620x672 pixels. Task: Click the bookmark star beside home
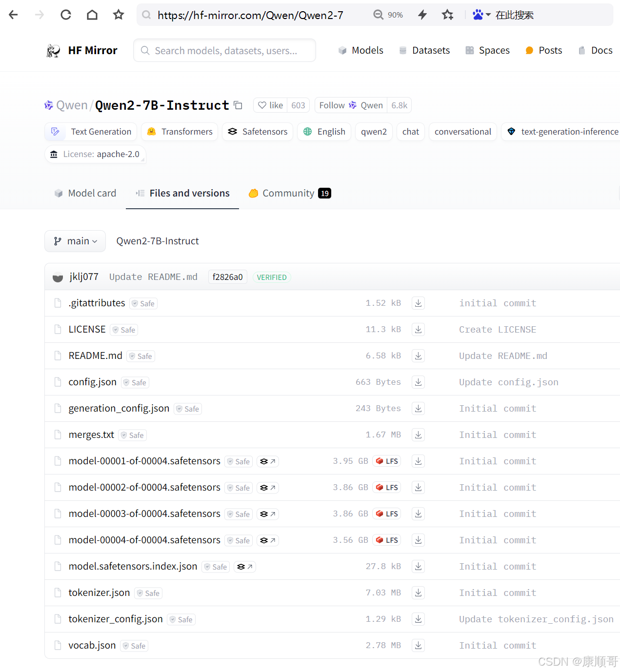(x=119, y=15)
